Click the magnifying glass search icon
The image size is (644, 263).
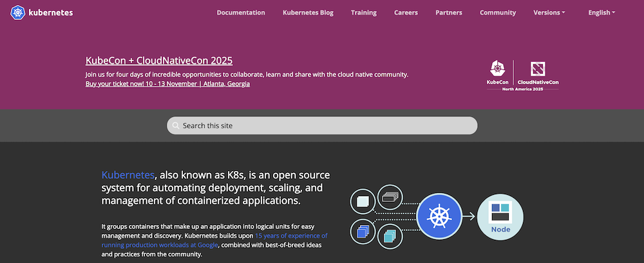pos(175,125)
